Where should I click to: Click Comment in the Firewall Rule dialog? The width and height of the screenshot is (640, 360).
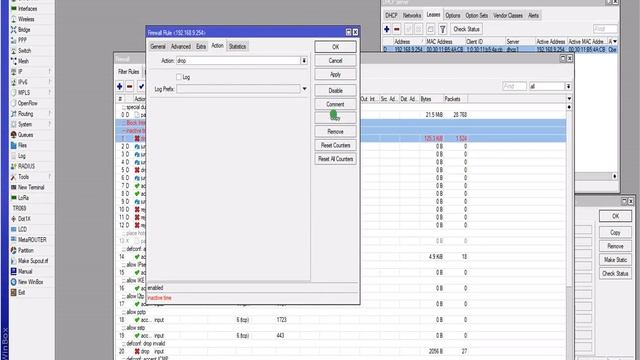pyautogui.click(x=335, y=104)
